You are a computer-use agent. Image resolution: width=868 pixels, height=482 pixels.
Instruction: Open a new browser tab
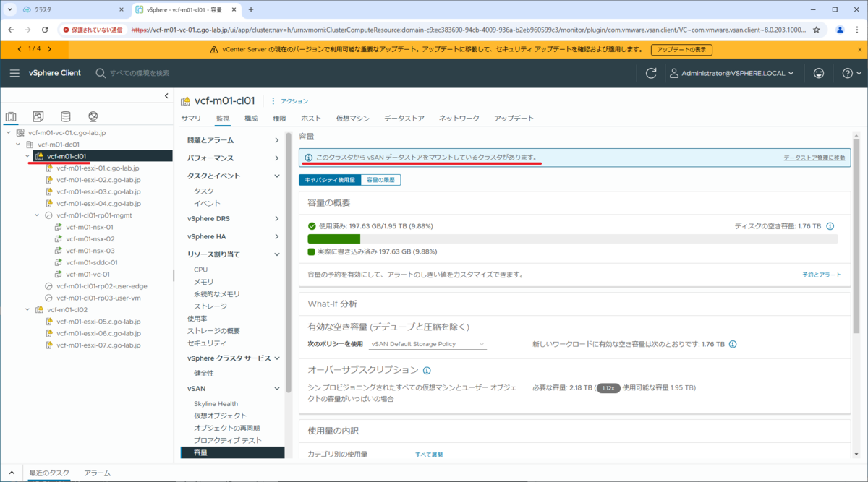pos(251,9)
